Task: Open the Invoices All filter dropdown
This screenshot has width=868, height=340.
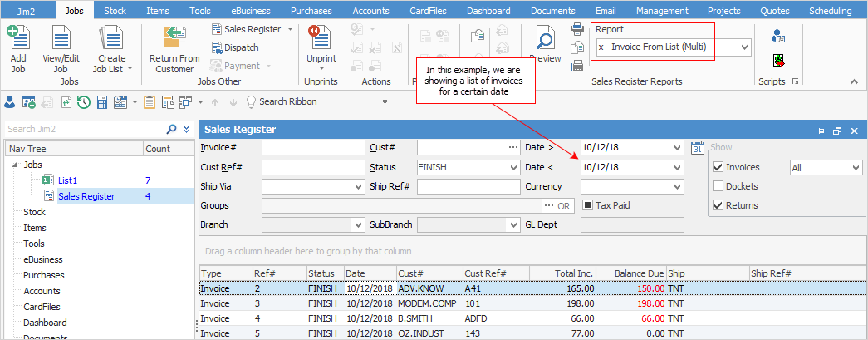Action: coord(856,167)
